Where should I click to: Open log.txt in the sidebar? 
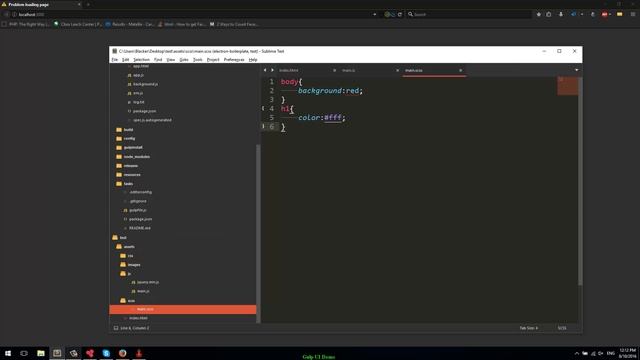[138, 102]
